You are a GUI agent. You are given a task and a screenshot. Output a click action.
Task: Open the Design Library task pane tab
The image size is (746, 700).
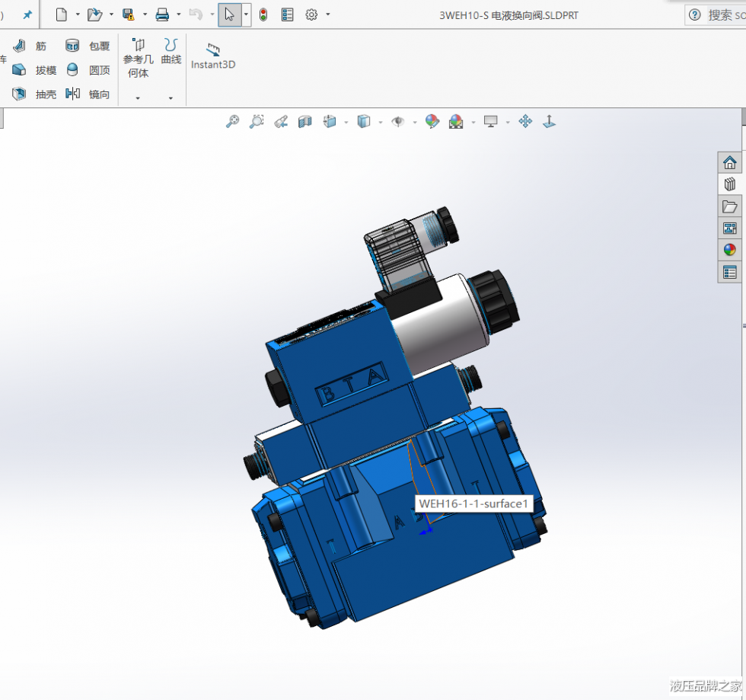point(729,184)
